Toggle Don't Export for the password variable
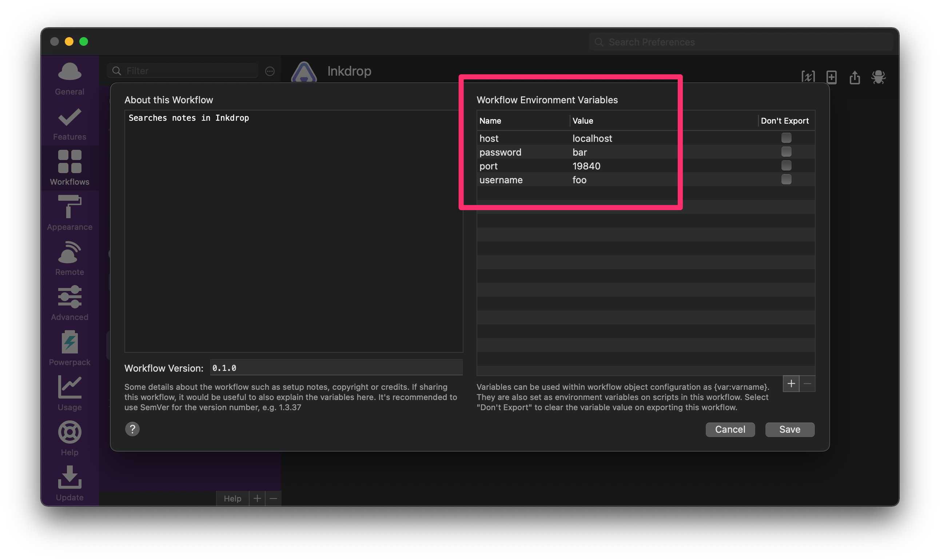This screenshot has height=560, width=940. pyautogui.click(x=786, y=152)
